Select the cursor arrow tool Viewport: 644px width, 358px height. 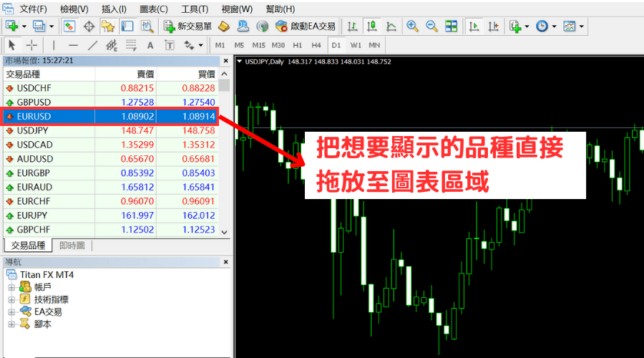pyautogui.click(x=11, y=45)
